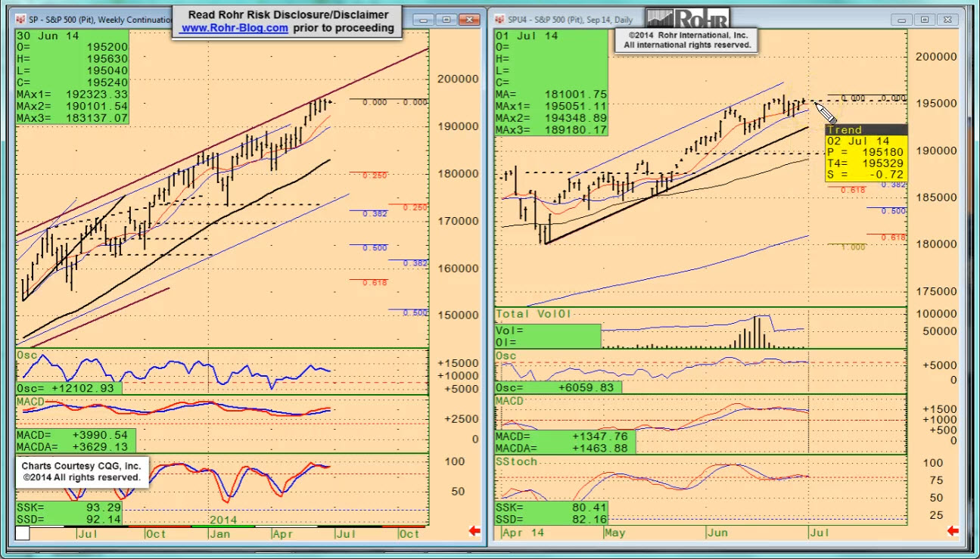Viewport: 980px width, 559px height.
Task: Click the Rohr logo above daily chart
Action: (x=688, y=19)
